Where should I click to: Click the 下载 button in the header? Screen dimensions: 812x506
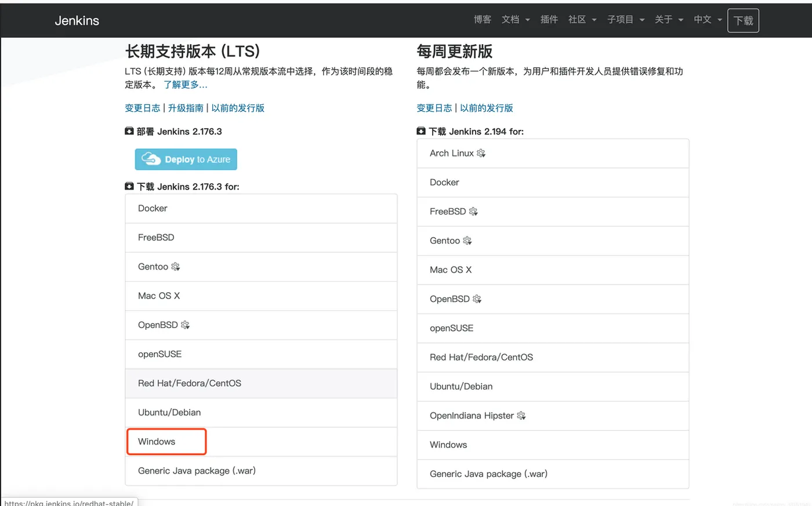coord(743,21)
